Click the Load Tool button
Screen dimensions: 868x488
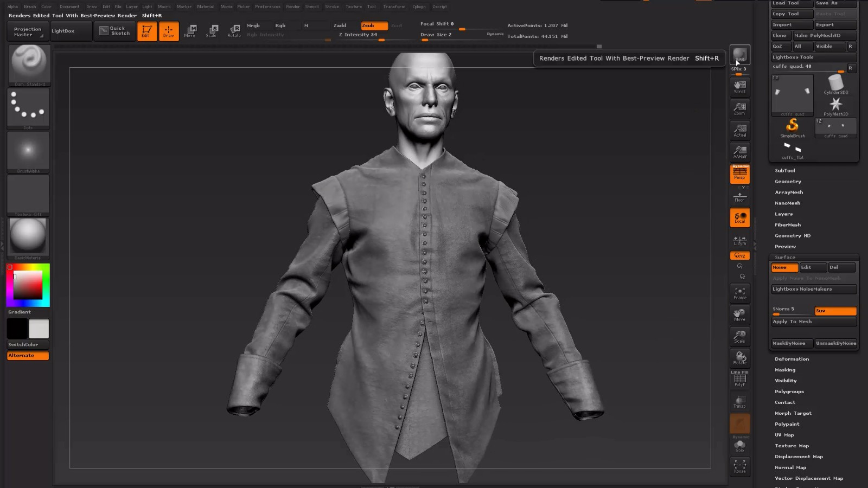pyautogui.click(x=792, y=3)
